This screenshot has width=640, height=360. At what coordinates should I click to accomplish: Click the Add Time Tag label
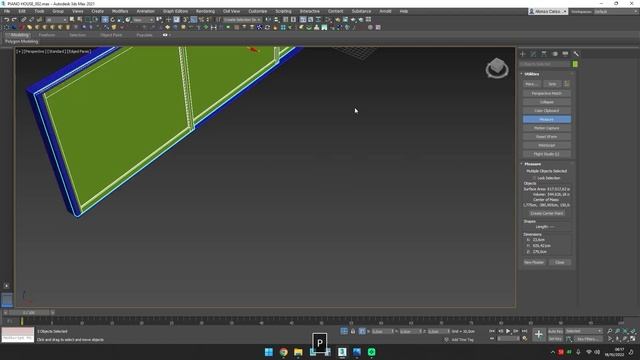(462, 340)
